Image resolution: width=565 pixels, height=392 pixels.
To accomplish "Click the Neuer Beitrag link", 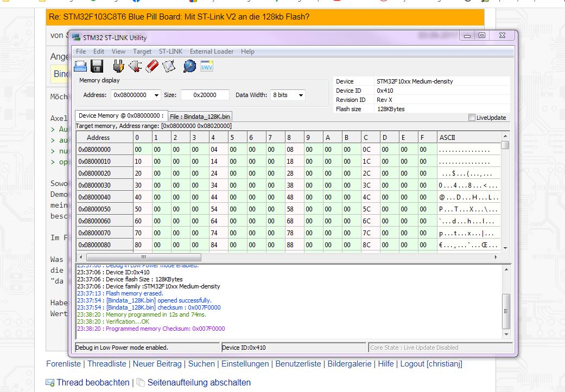I will (157, 364).
